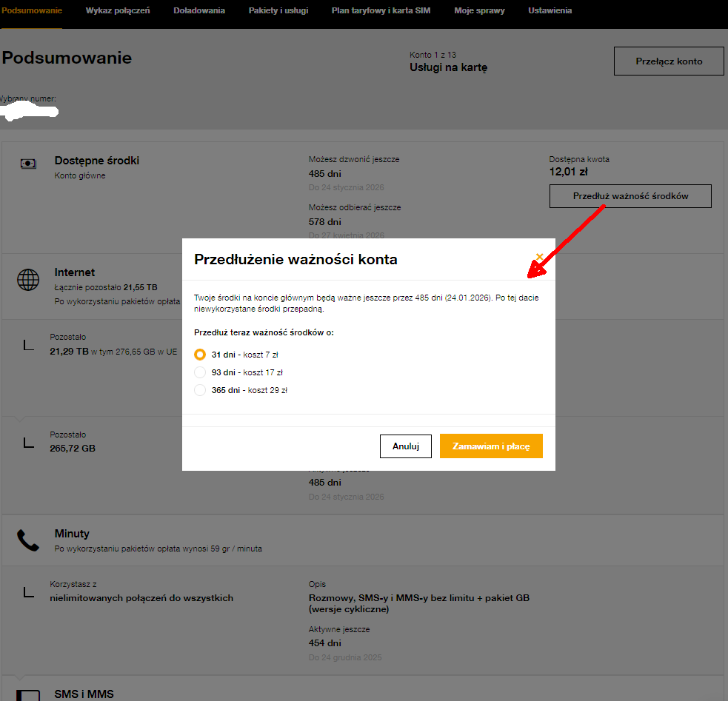Image resolution: width=728 pixels, height=701 pixels.
Task: Select the 31 dni extension option
Action: click(x=199, y=355)
